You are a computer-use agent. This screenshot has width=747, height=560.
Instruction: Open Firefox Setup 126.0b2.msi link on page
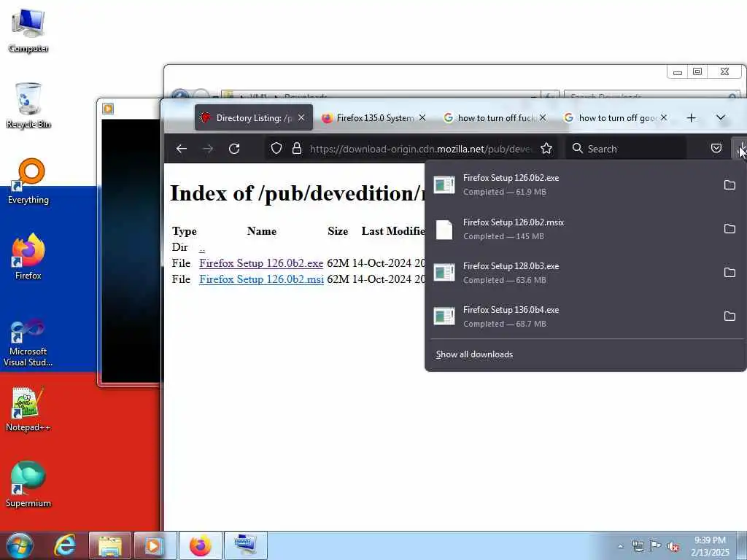coord(261,279)
